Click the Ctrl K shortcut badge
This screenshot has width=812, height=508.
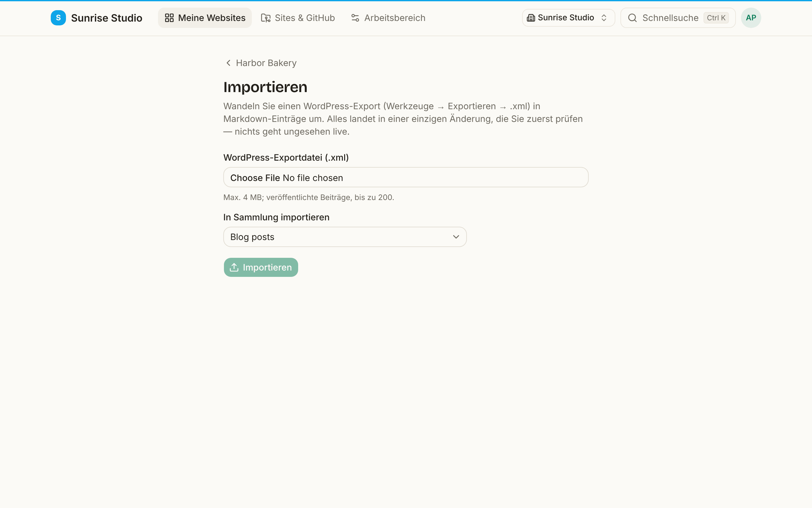click(716, 18)
